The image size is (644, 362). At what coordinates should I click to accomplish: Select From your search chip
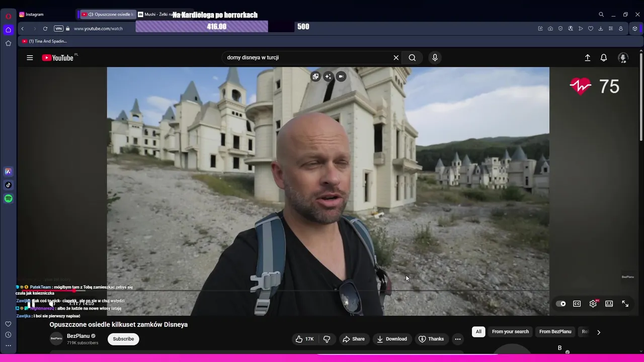(510, 332)
